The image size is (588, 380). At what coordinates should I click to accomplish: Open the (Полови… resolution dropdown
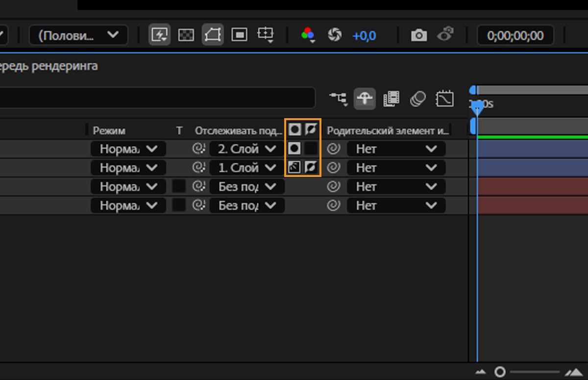[78, 35]
